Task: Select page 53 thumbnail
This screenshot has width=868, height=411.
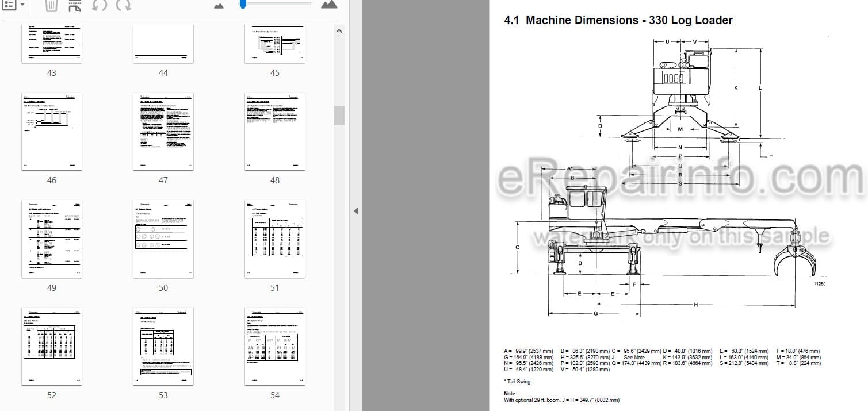Action: point(163,346)
